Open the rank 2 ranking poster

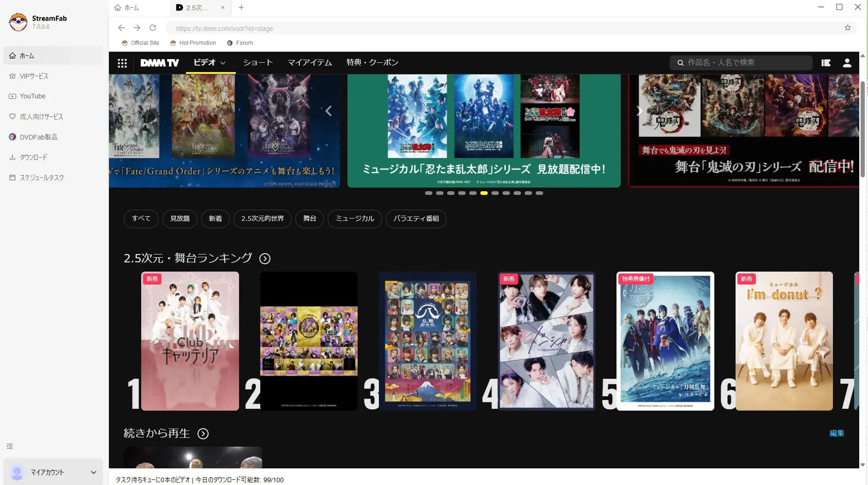point(309,341)
